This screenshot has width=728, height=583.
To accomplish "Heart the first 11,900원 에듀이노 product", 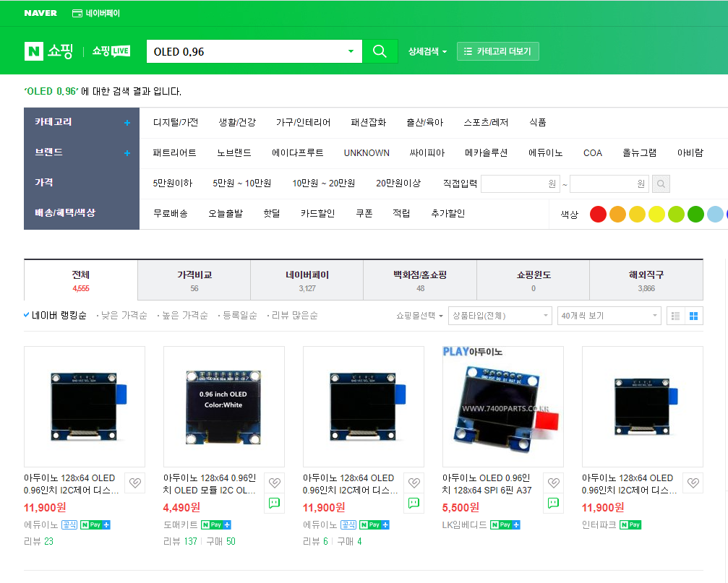I will [x=135, y=483].
